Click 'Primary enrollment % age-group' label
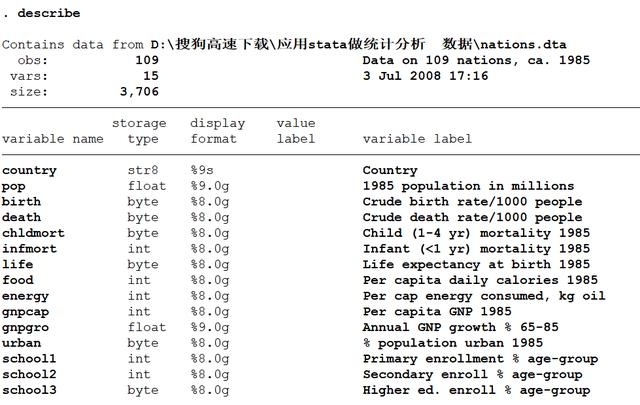 [480, 359]
